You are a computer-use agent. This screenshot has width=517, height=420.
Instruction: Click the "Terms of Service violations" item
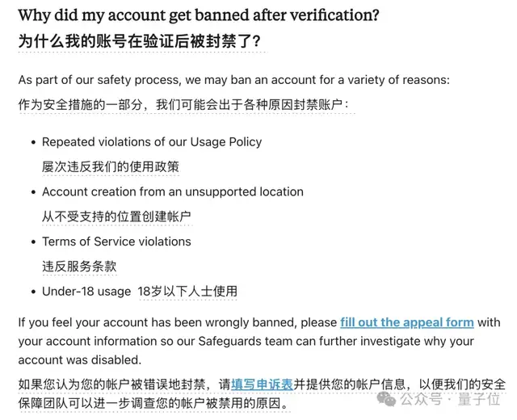(x=116, y=241)
